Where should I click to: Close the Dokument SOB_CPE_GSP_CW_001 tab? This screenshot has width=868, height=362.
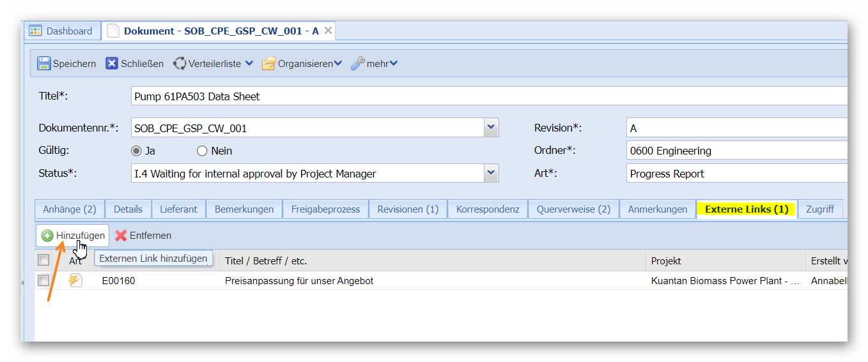click(x=328, y=31)
